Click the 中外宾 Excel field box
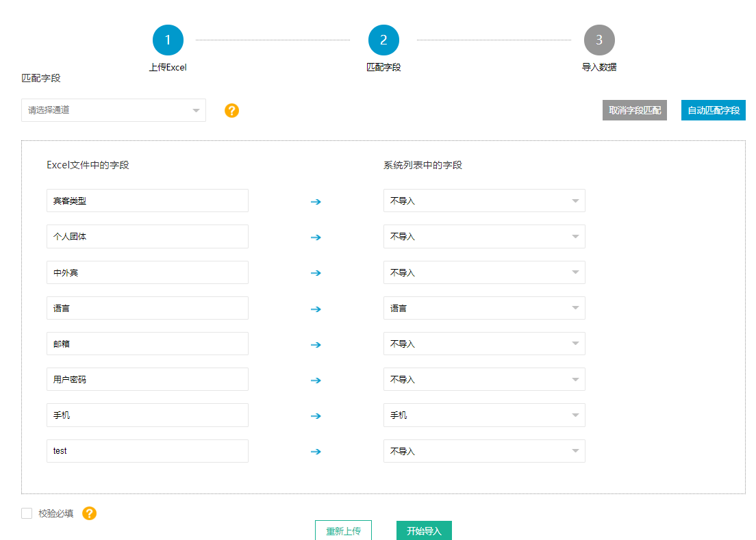Image resolution: width=756 pixels, height=540 pixels. 147,273
